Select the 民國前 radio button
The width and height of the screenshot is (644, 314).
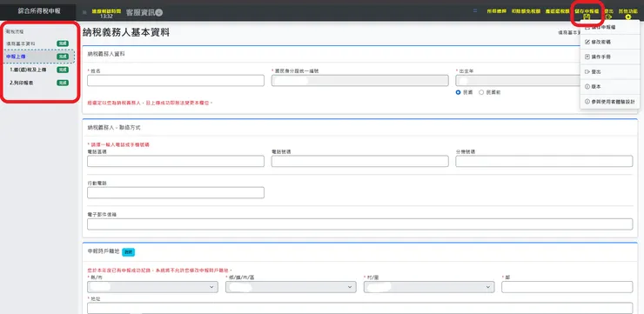[481, 92]
